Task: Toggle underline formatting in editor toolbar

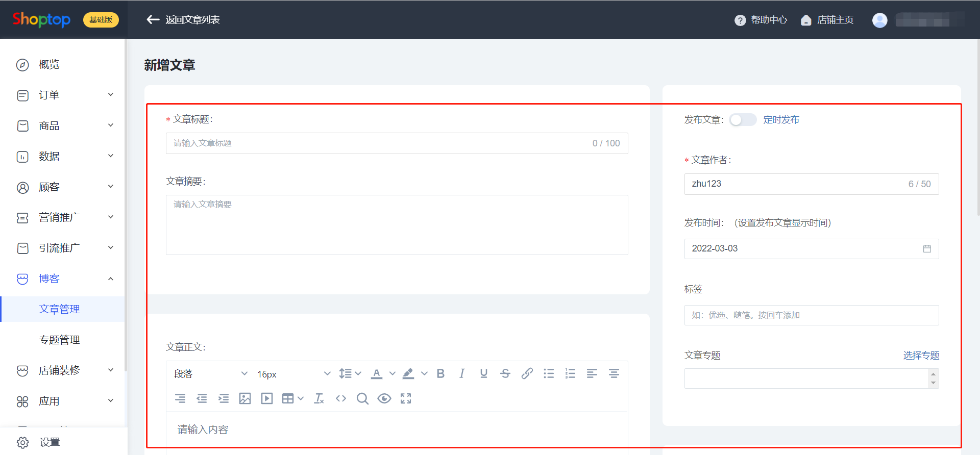Action: [484, 373]
